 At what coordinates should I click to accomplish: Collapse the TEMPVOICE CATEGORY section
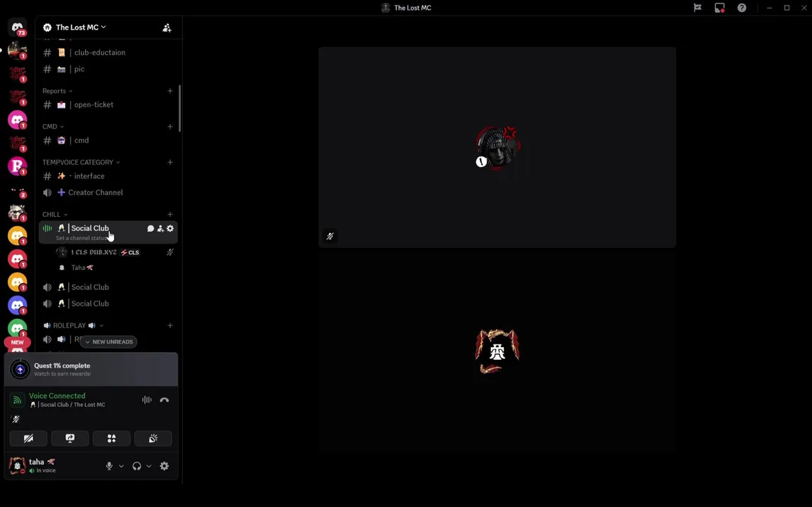pos(82,162)
